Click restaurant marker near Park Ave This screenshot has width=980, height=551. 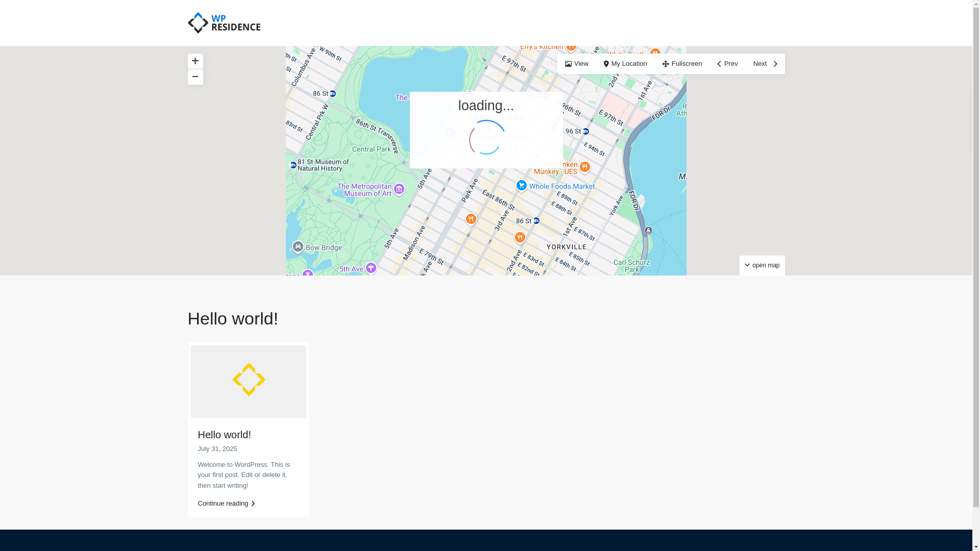coord(471,219)
